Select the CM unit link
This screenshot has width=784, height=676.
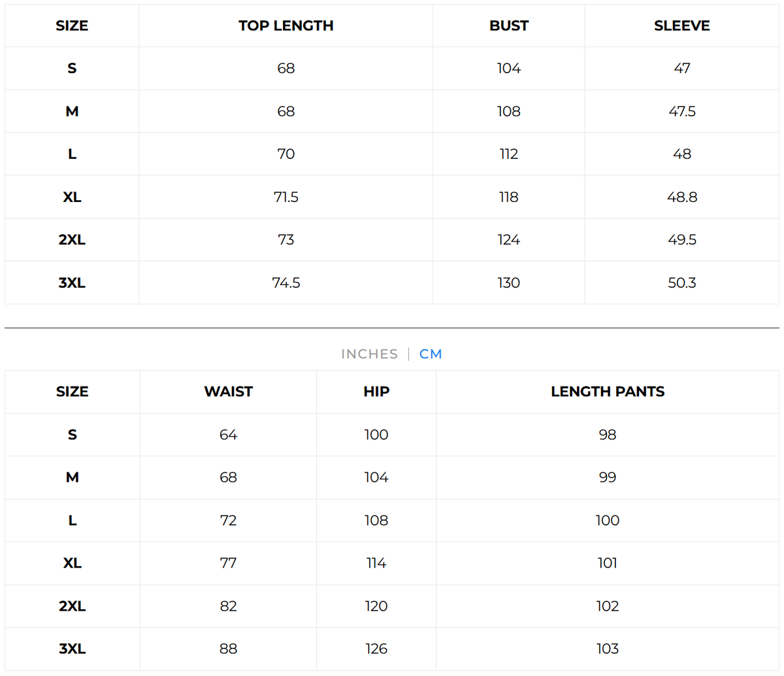coord(429,354)
